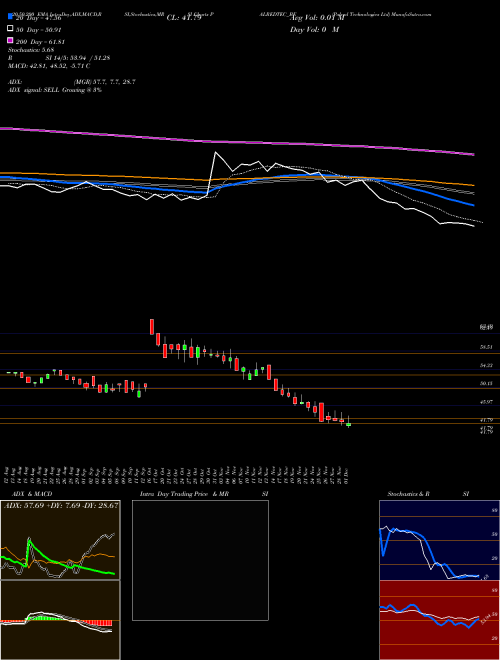
Task: Click the tall red candlestick at the gap-up
Action: coord(152,327)
